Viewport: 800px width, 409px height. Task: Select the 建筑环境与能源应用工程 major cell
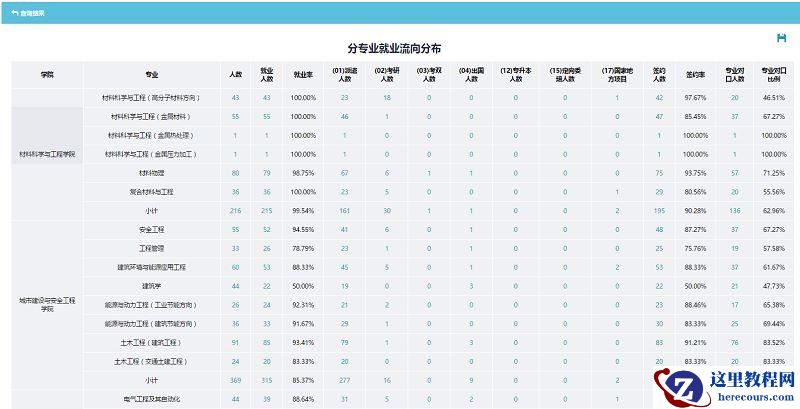[152, 267]
